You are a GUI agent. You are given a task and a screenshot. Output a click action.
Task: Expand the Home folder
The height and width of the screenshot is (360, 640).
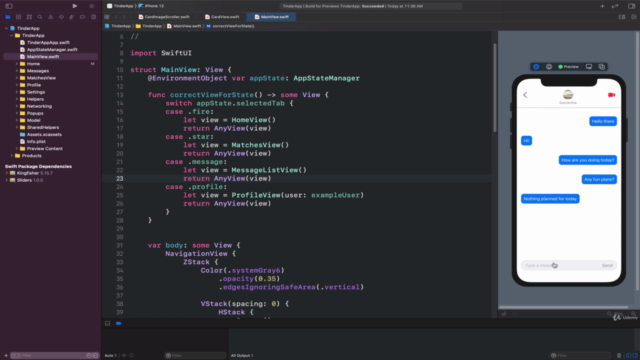[17, 64]
